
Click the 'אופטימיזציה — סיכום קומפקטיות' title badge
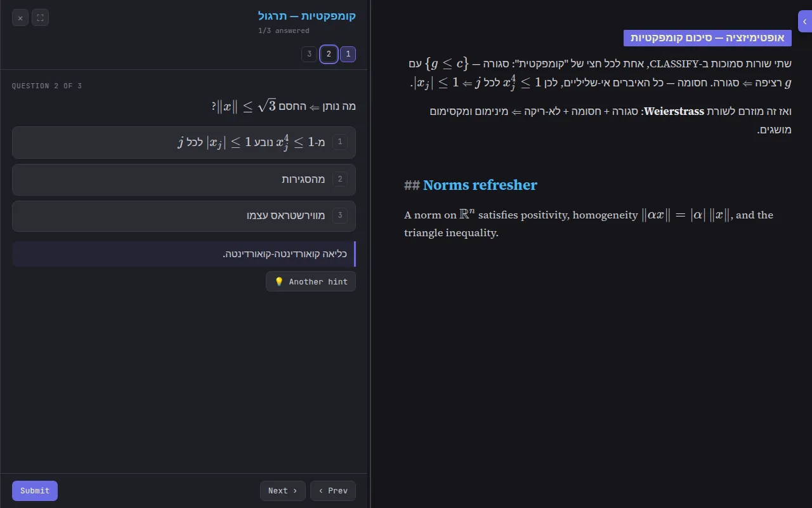click(707, 38)
